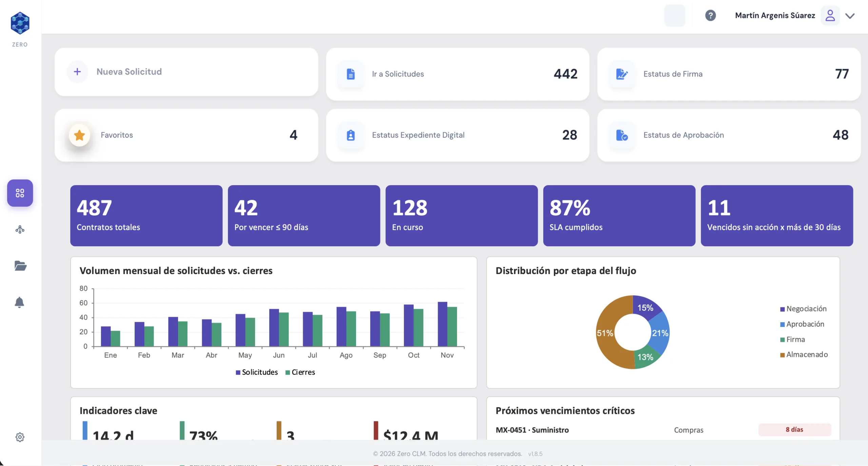Open Ir a Solicitudes link

click(457, 74)
